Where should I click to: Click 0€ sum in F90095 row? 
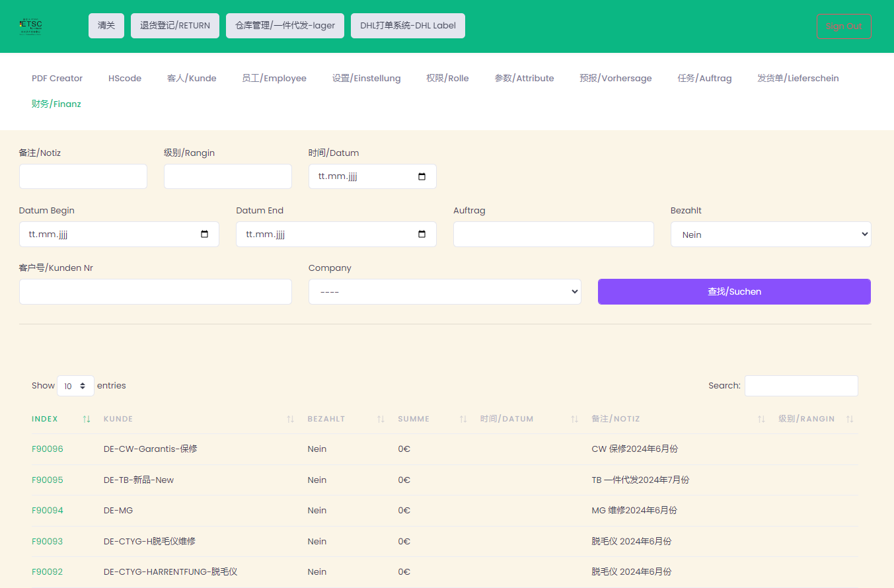click(404, 480)
